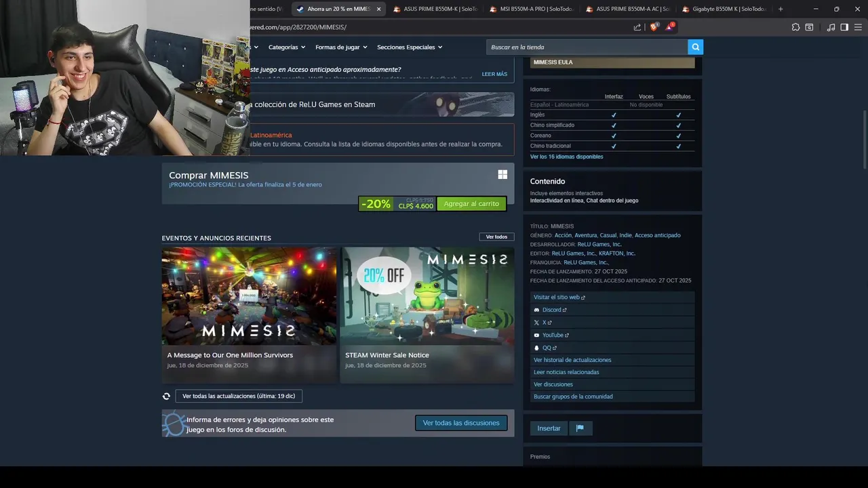This screenshot has width=868, height=488.
Task: Open 'Ver los 16 idiomas disponibles' link
Action: (x=566, y=157)
